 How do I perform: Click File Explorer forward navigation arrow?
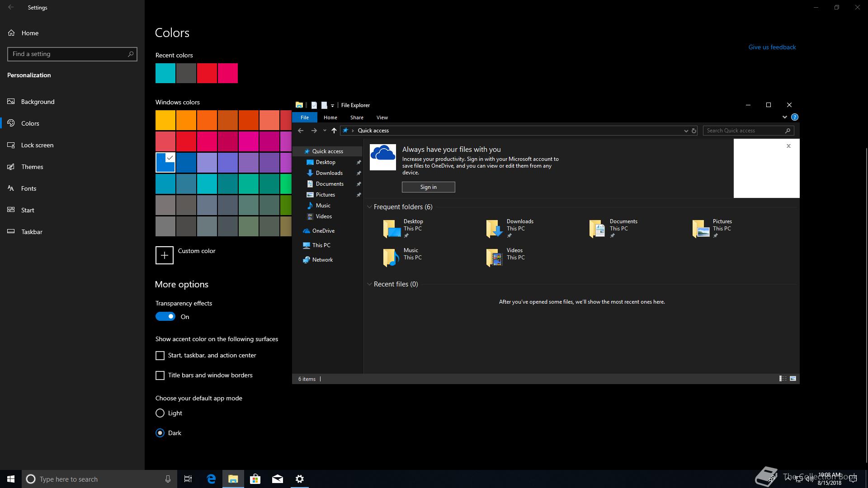click(x=314, y=131)
